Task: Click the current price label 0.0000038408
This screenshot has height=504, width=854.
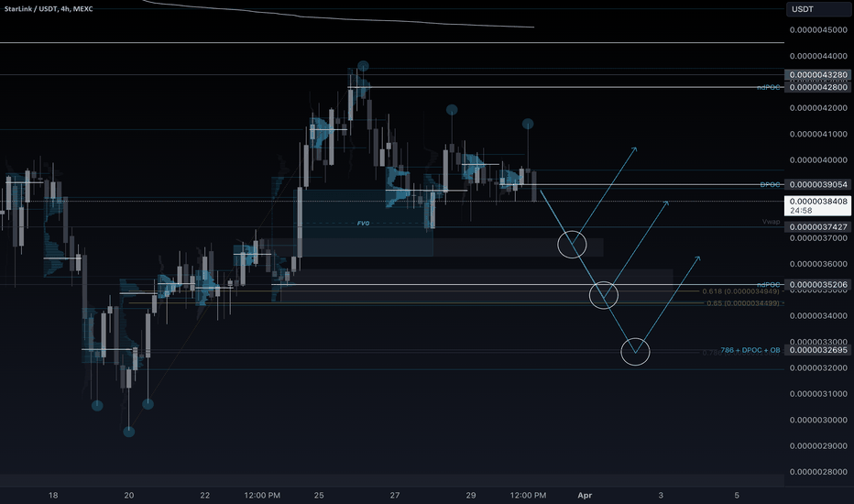Action: click(818, 201)
